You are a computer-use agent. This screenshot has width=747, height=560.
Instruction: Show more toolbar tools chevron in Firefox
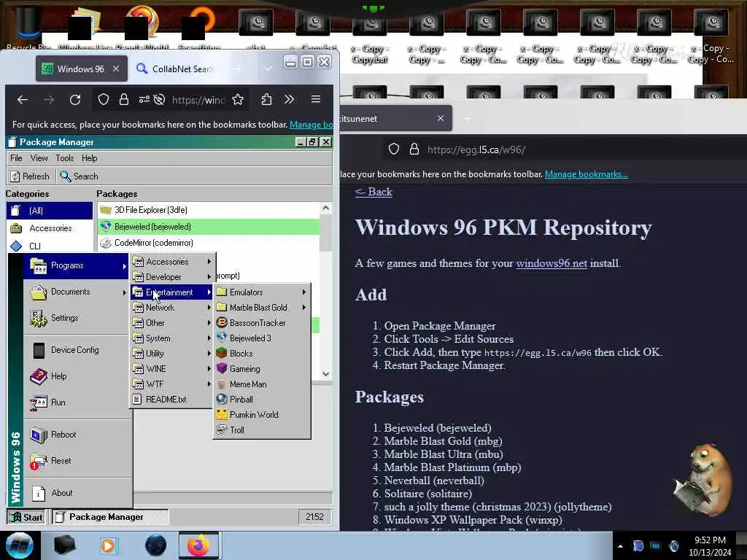tap(289, 99)
